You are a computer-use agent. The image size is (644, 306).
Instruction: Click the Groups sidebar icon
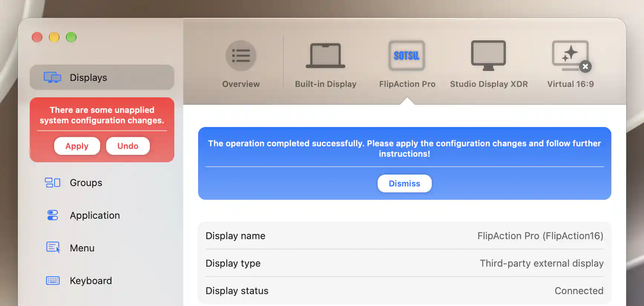[x=52, y=182]
